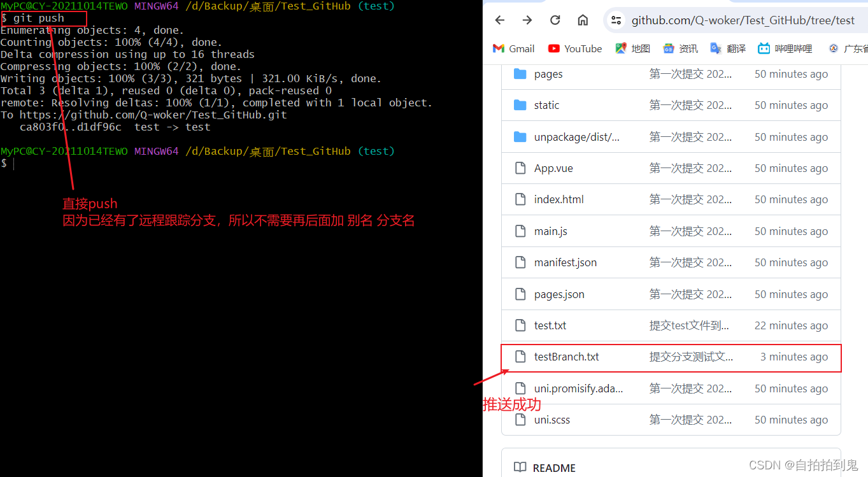The width and height of the screenshot is (868, 477).
Task: Click '50 minutes ago' on App.vue row
Action: click(792, 168)
